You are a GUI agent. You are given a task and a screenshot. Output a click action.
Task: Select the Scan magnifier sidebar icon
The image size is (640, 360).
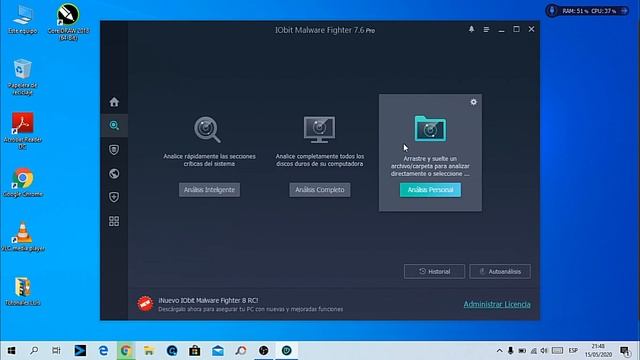pos(114,125)
